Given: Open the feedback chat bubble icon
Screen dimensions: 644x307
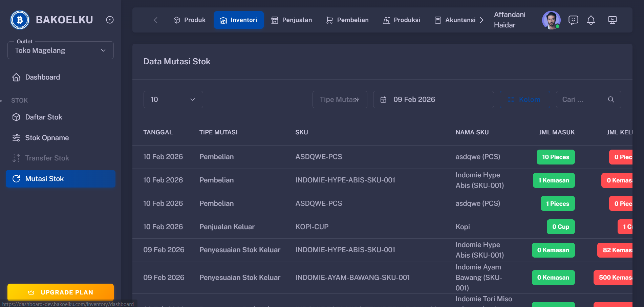Looking at the screenshot, I should coord(573,20).
